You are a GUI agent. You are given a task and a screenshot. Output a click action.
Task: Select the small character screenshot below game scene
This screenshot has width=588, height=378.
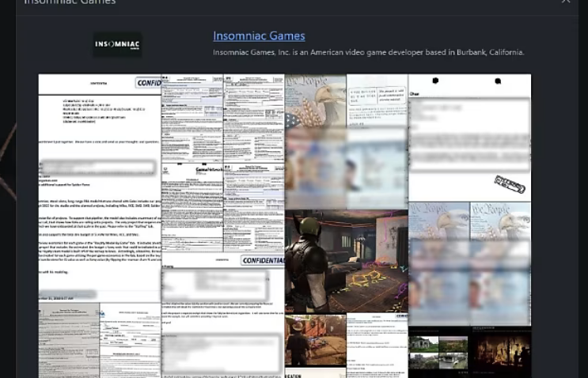pos(315,340)
